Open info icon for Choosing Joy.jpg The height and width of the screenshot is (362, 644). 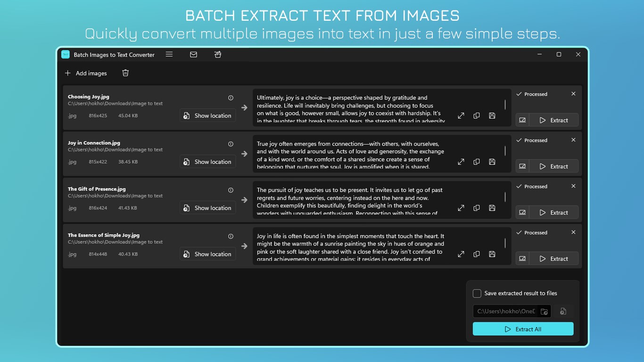[231, 98]
